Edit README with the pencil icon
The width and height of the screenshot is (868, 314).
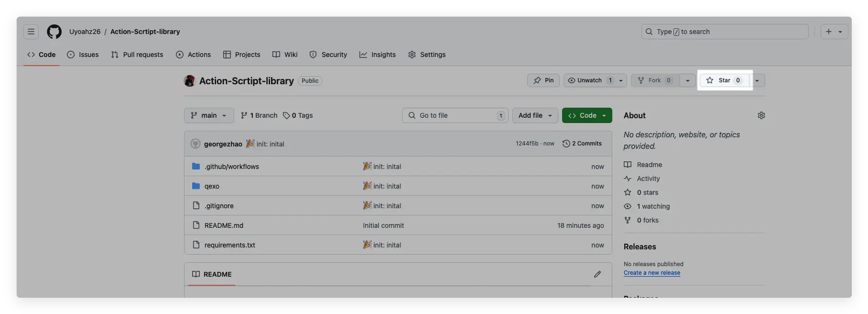[597, 274]
